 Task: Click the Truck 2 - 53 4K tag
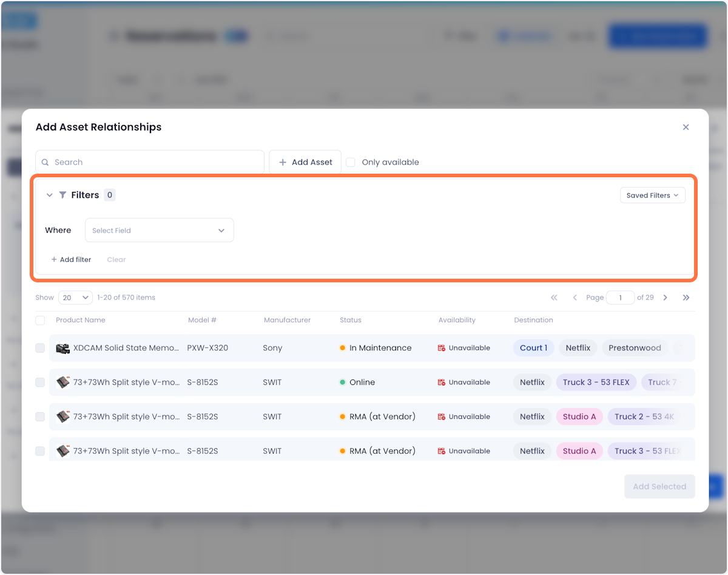click(x=645, y=417)
